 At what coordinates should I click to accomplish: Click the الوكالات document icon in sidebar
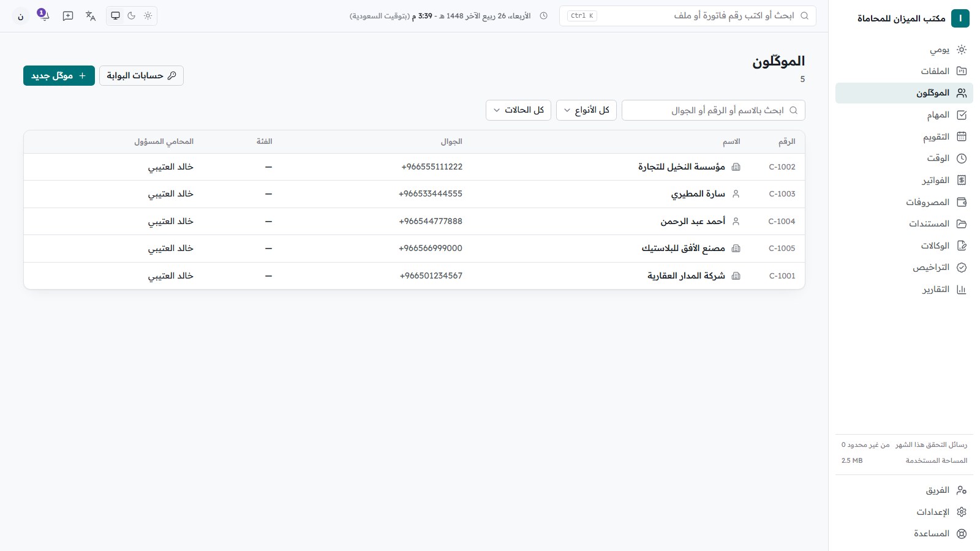(962, 246)
